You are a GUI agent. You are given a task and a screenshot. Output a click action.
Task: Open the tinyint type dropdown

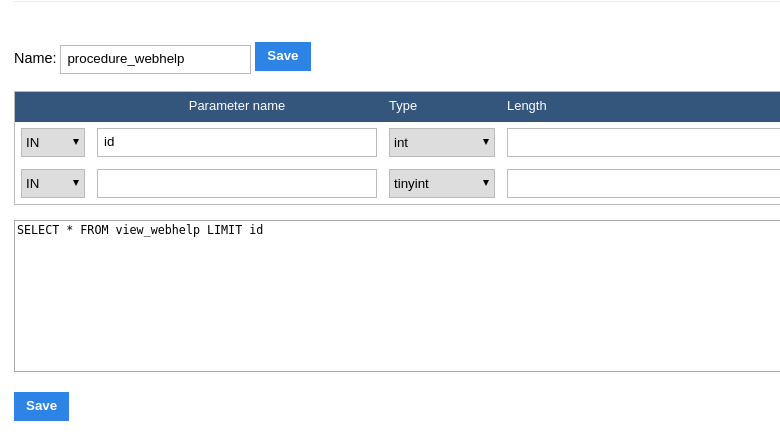coord(441,183)
